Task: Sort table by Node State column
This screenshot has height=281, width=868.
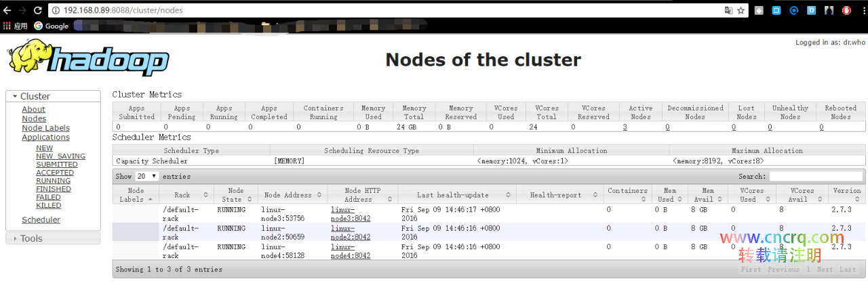Action: (x=235, y=195)
